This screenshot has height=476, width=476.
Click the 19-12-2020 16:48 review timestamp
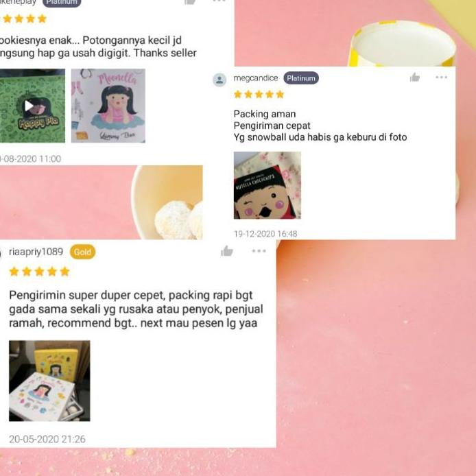[265, 234]
